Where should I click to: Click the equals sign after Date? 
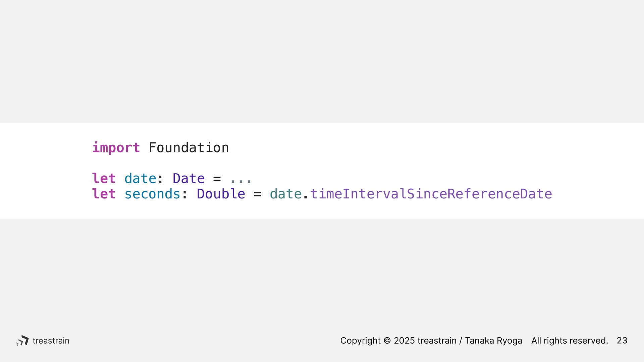pyautogui.click(x=217, y=179)
